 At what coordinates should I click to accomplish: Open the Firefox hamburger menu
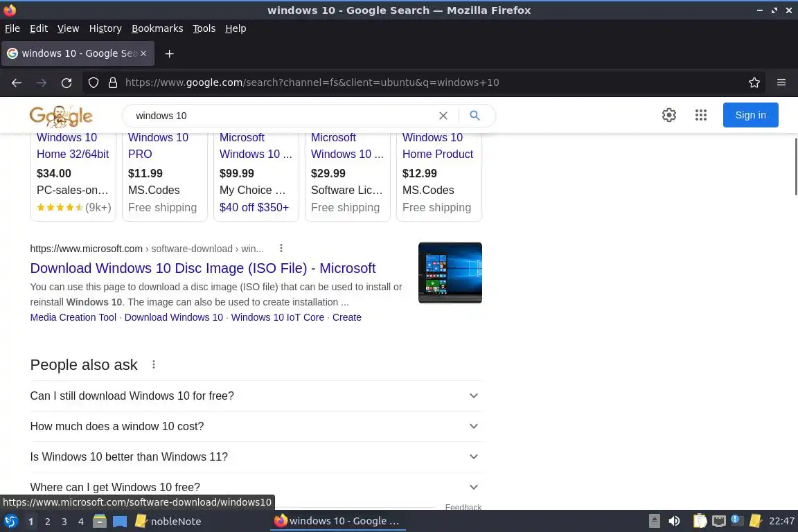point(781,82)
